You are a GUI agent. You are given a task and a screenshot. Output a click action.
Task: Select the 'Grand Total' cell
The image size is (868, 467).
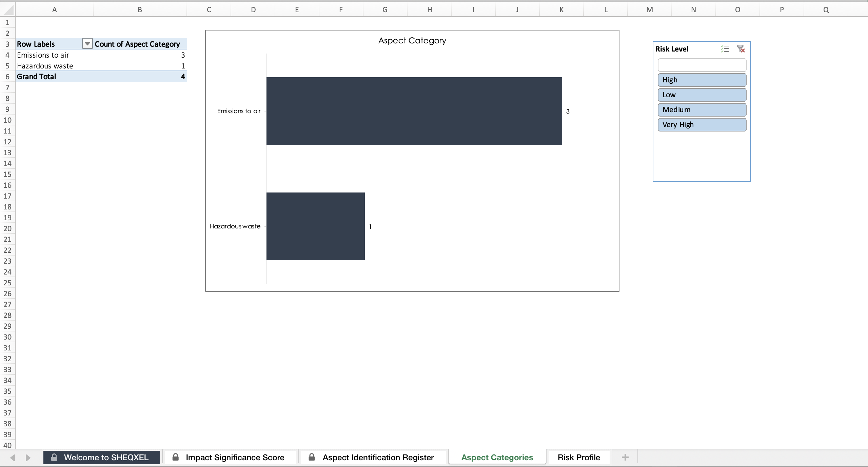[x=54, y=77]
